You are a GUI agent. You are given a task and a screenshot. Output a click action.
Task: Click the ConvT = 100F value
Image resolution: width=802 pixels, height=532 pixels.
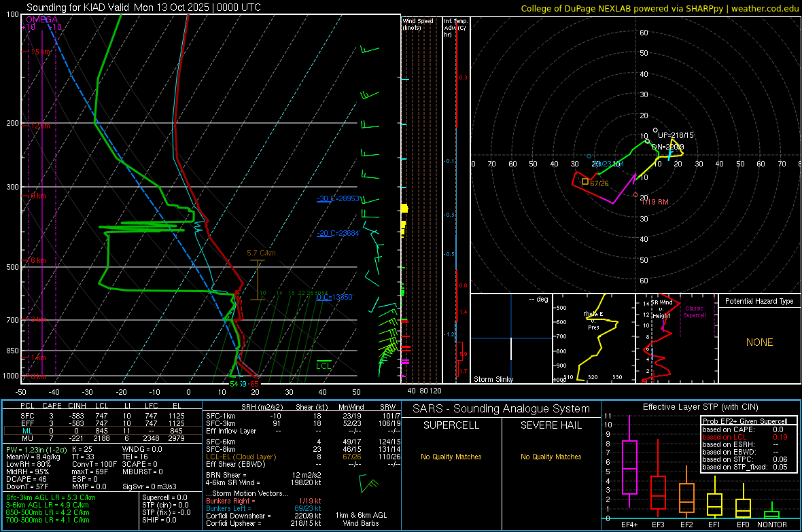[x=94, y=464]
